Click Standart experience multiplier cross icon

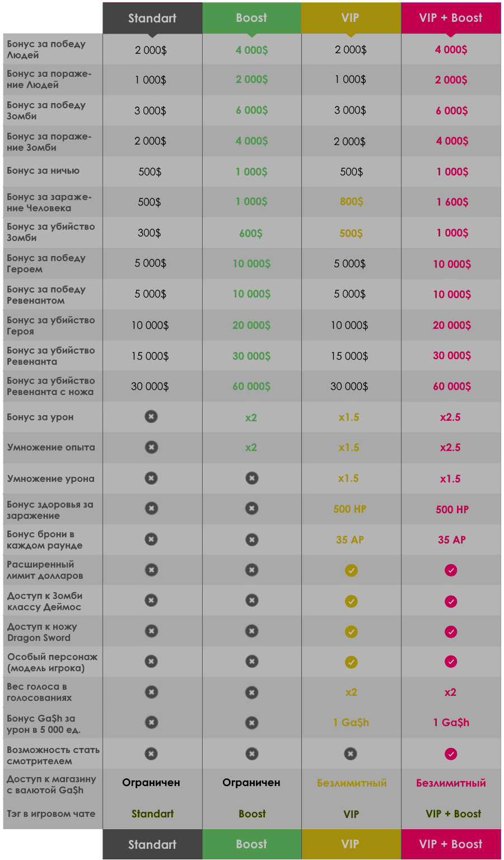pyautogui.click(x=151, y=447)
